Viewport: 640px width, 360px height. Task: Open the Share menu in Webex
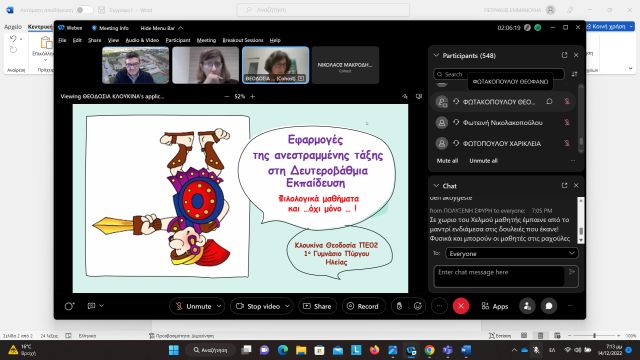(x=94, y=40)
